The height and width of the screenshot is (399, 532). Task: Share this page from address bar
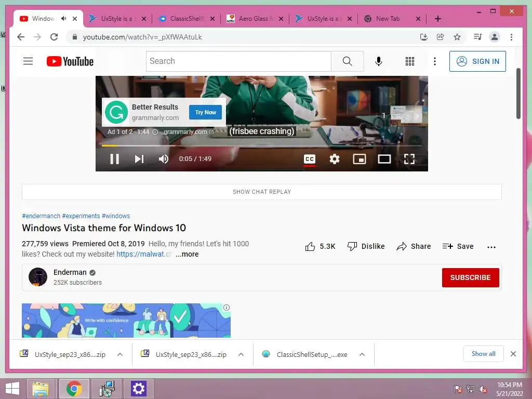pos(441,37)
